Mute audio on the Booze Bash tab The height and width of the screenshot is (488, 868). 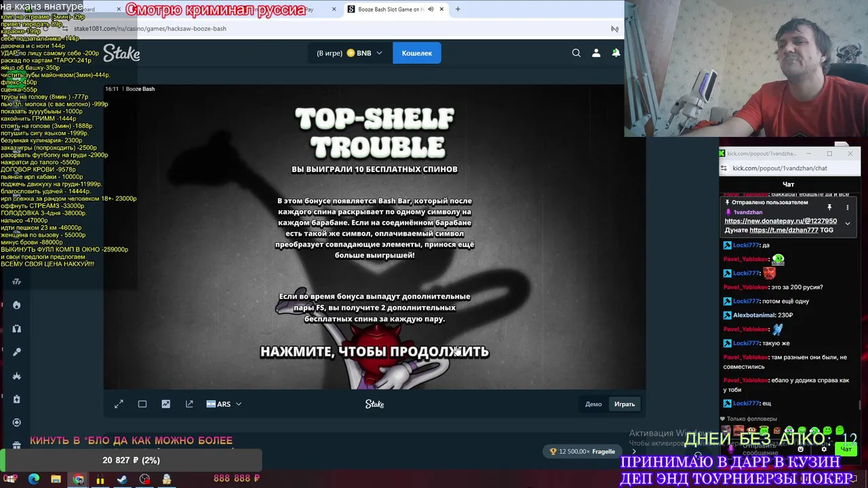[431, 9]
